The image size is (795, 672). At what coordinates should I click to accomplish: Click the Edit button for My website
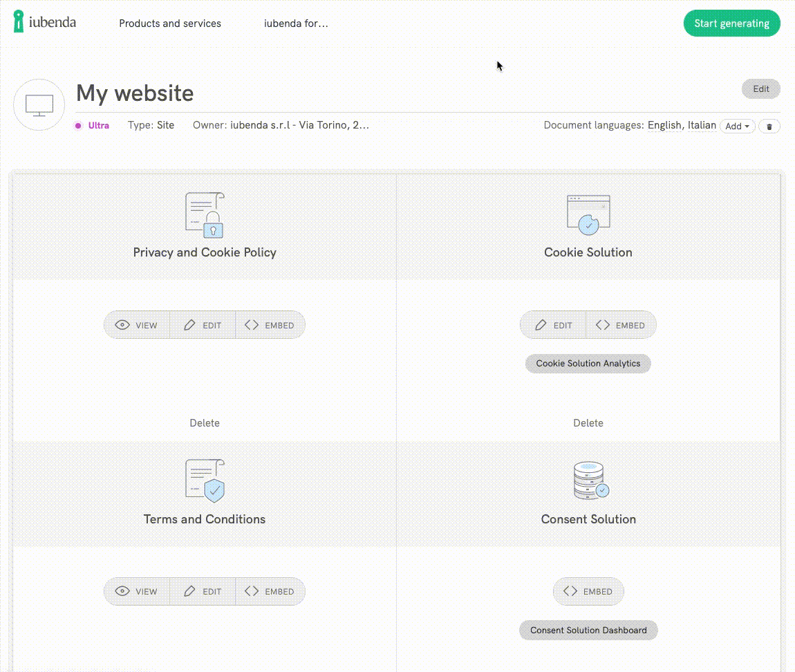click(x=760, y=89)
